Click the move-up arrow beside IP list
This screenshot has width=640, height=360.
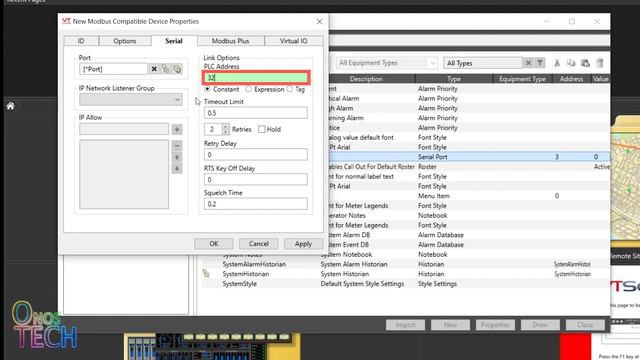coord(177,157)
